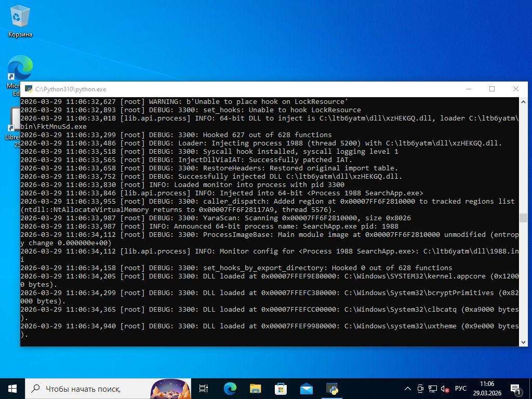
Task: Expand the hidden system tray icons
Action: [x=408, y=389]
